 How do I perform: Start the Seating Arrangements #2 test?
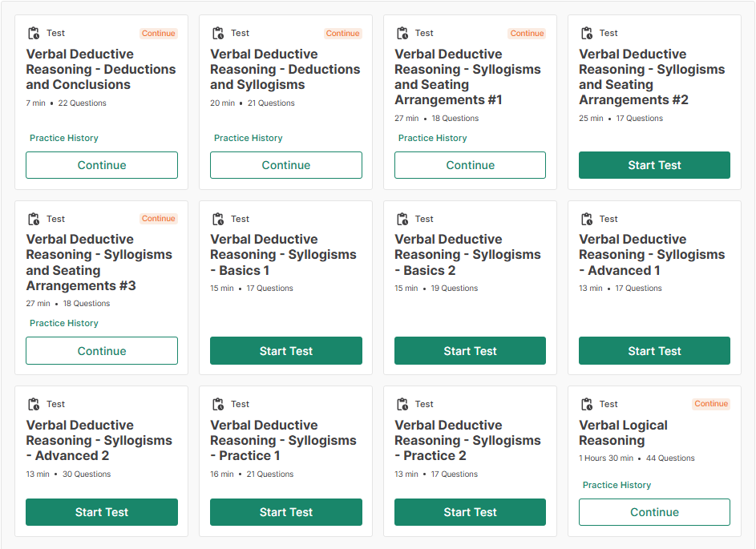click(x=654, y=165)
